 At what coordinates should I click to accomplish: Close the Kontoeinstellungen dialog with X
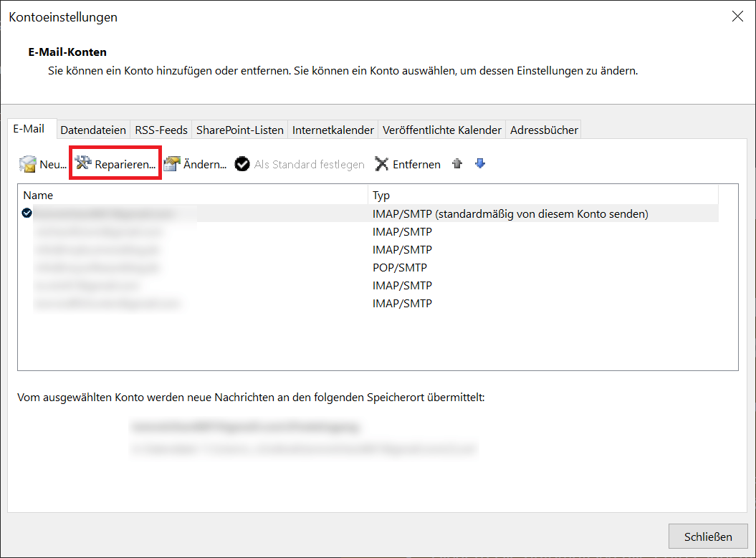[737, 16]
